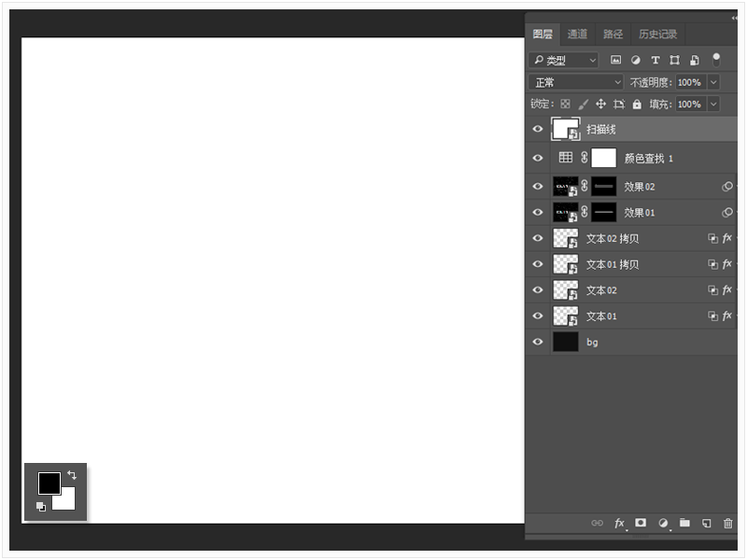This screenshot has width=747, height=560.
Task: Hide the 扫描线 layer
Action: click(x=538, y=129)
